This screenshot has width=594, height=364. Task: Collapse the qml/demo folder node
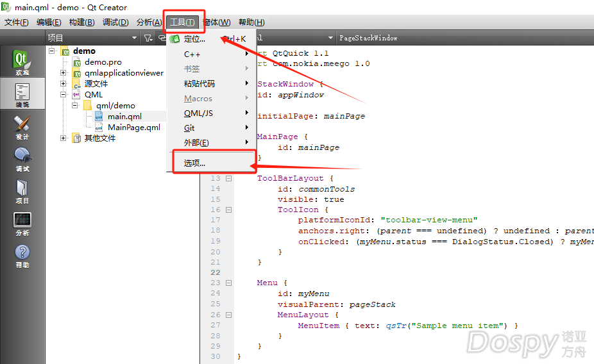[x=75, y=105]
